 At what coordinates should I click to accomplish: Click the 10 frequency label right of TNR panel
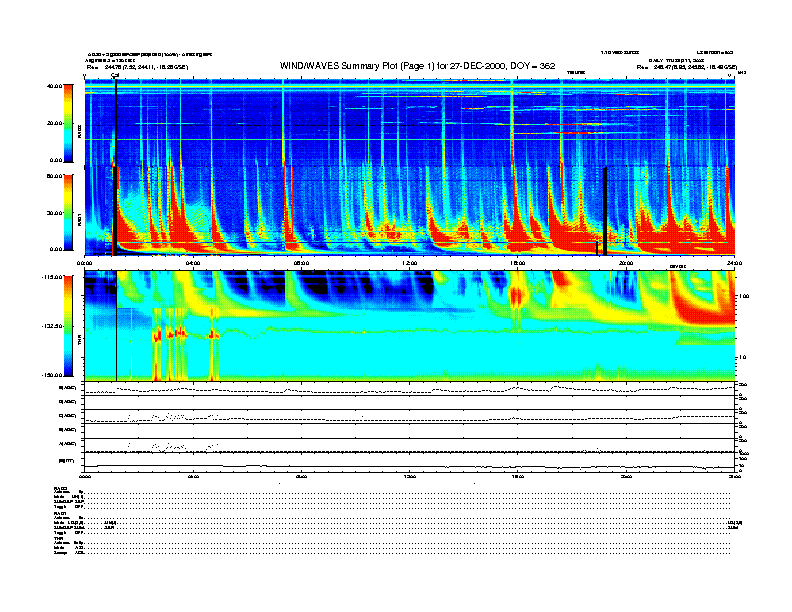pos(742,357)
